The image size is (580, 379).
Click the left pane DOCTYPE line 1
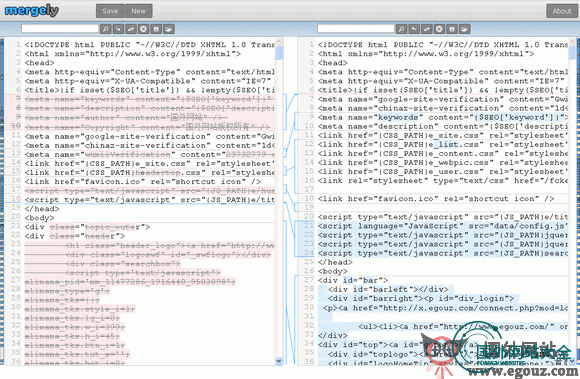149,45
